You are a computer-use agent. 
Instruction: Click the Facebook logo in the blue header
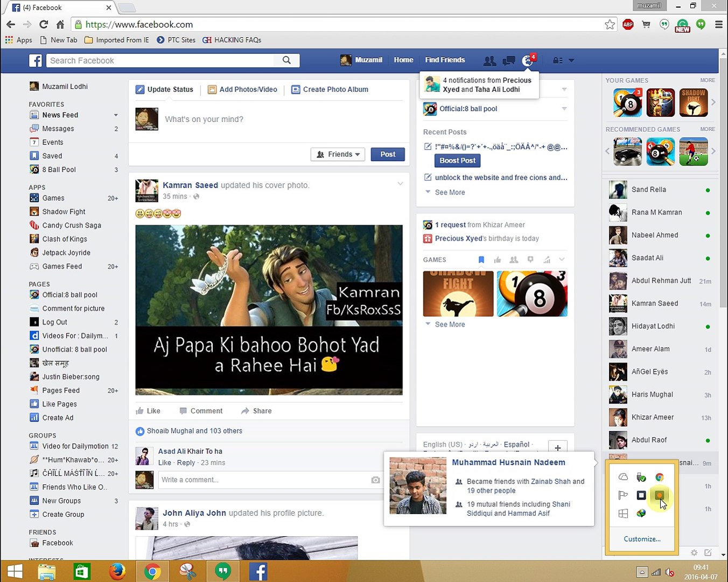[x=36, y=60]
